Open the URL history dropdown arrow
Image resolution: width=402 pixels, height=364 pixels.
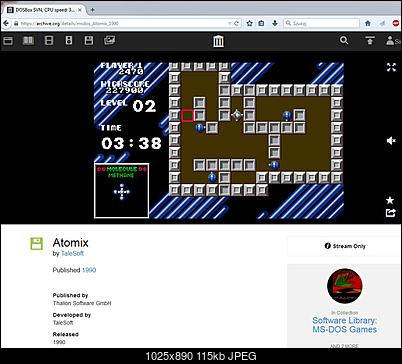229,23
